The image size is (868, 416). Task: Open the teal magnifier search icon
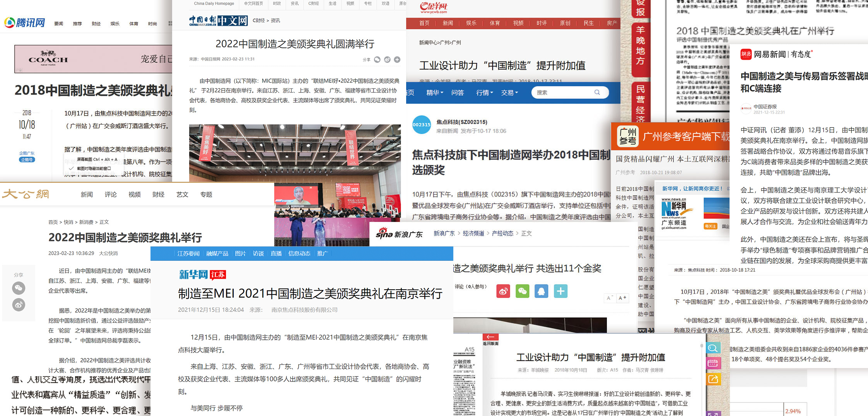click(x=713, y=348)
